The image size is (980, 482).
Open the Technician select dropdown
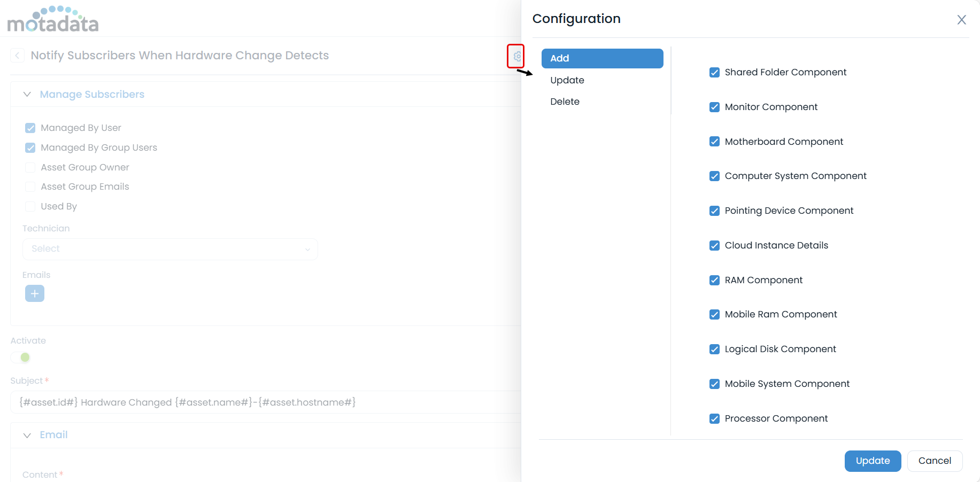(x=170, y=249)
